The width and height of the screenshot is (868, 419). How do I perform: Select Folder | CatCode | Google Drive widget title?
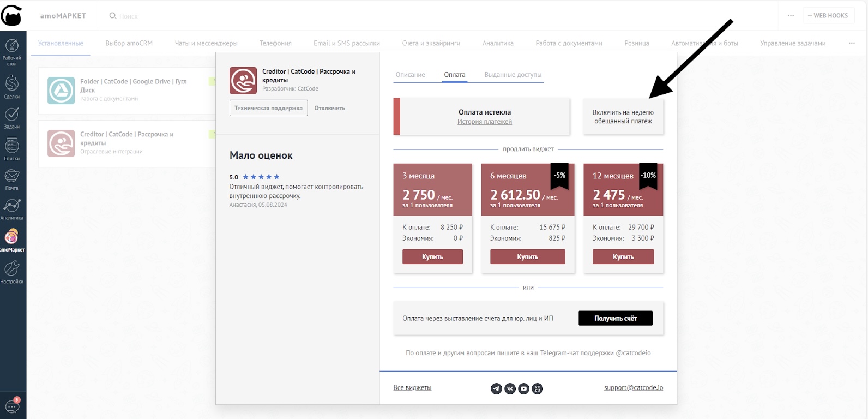133,86
